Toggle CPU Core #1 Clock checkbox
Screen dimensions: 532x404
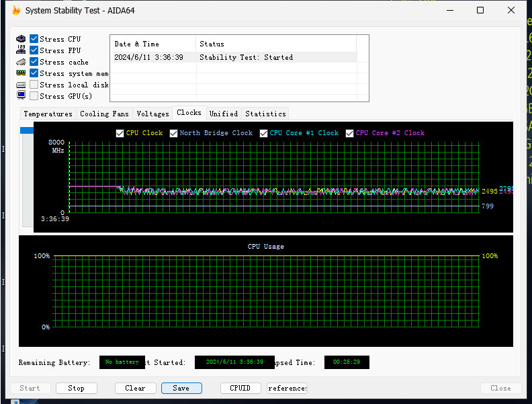point(263,133)
